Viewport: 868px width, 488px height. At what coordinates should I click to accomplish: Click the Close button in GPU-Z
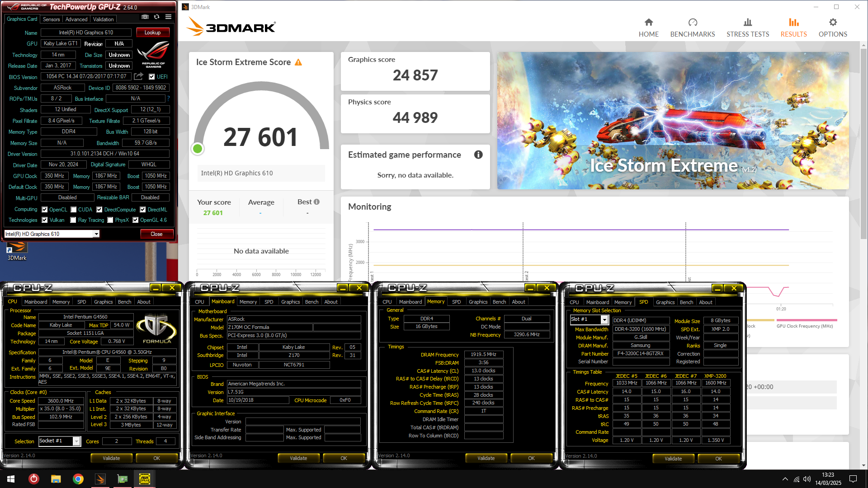click(x=156, y=234)
